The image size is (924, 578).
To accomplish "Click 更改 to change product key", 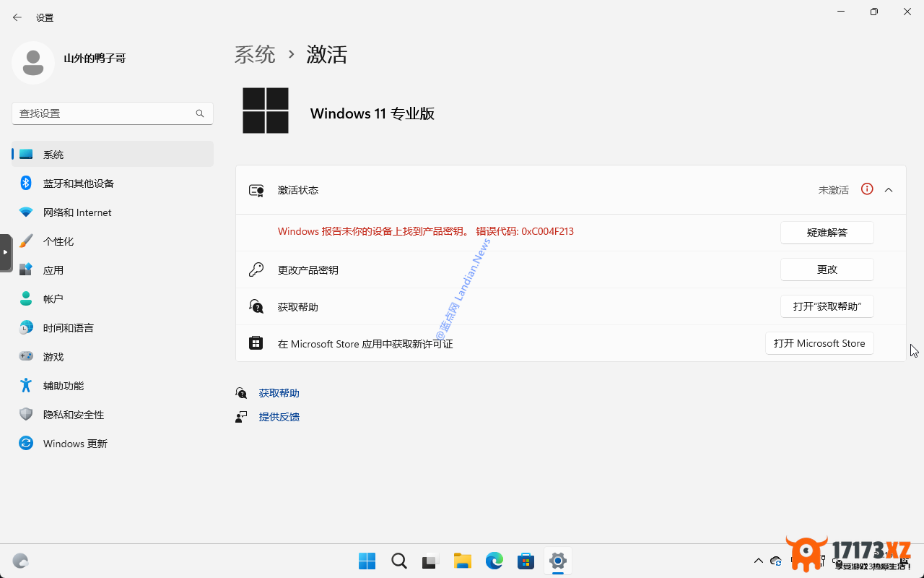I will (x=827, y=269).
